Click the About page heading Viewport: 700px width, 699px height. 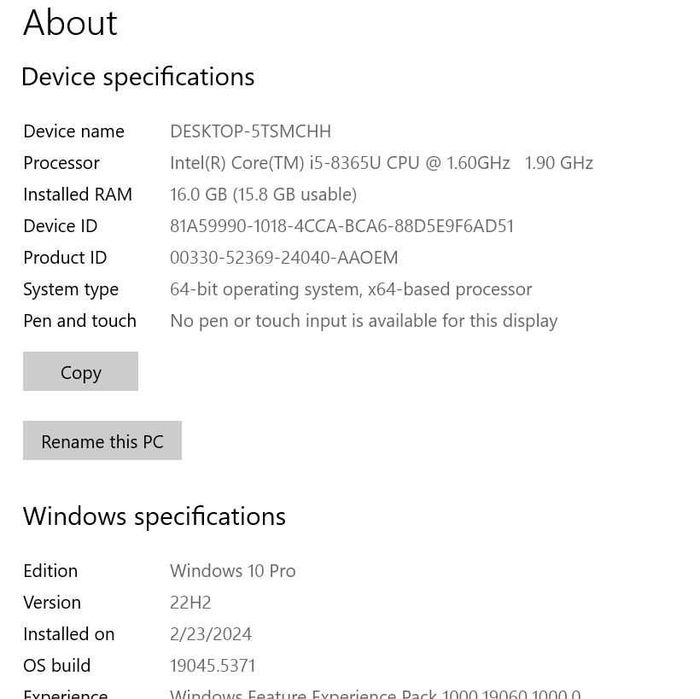(70, 23)
